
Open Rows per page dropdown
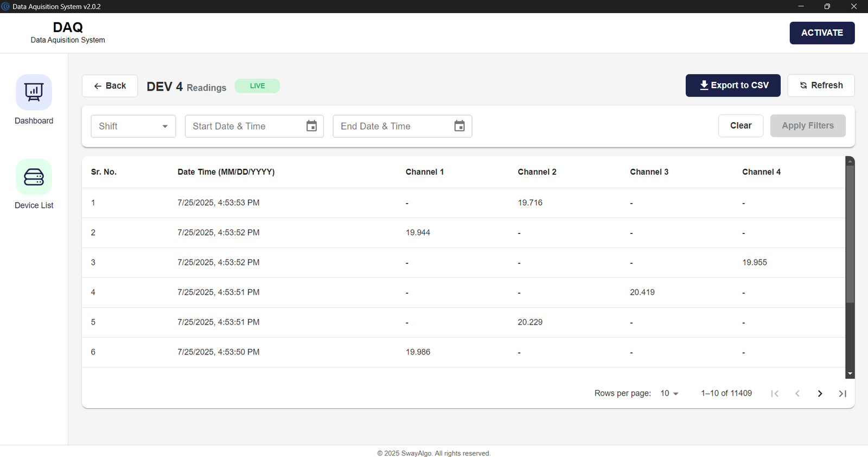(669, 393)
